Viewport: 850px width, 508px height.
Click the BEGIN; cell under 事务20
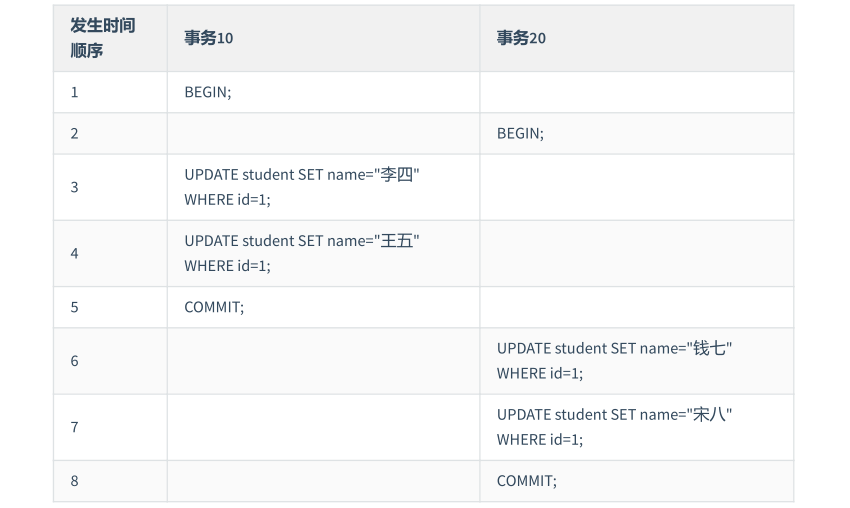coord(520,133)
